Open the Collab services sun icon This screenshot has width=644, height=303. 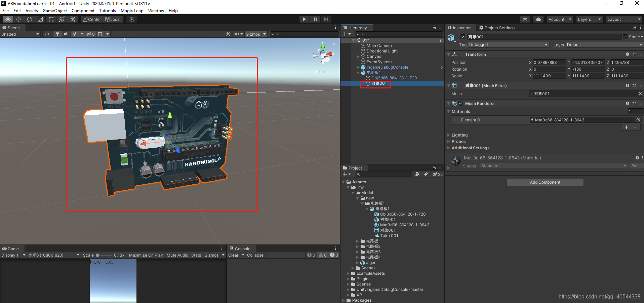pyautogui.click(x=525, y=19)
